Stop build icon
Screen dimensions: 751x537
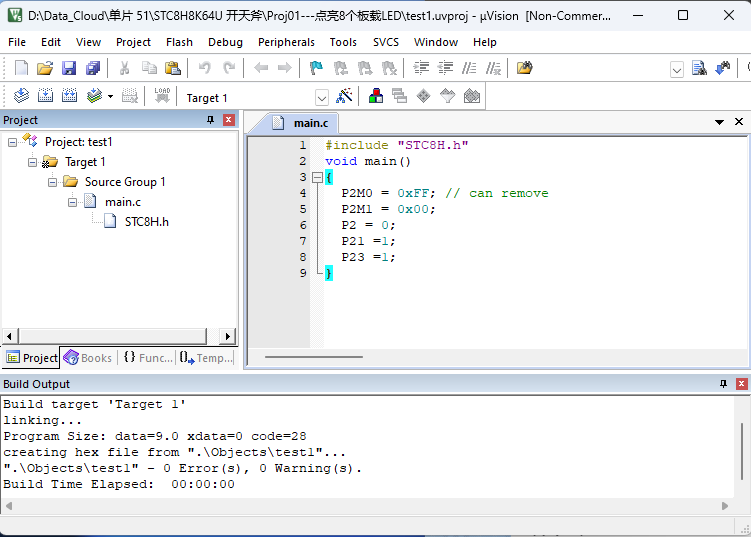pos(130,96)
